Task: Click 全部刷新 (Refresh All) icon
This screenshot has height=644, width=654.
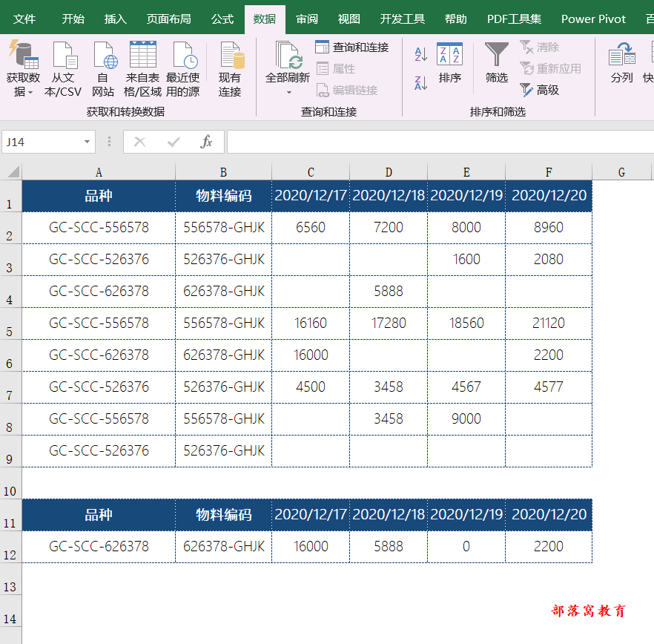Action: [288, 54]
